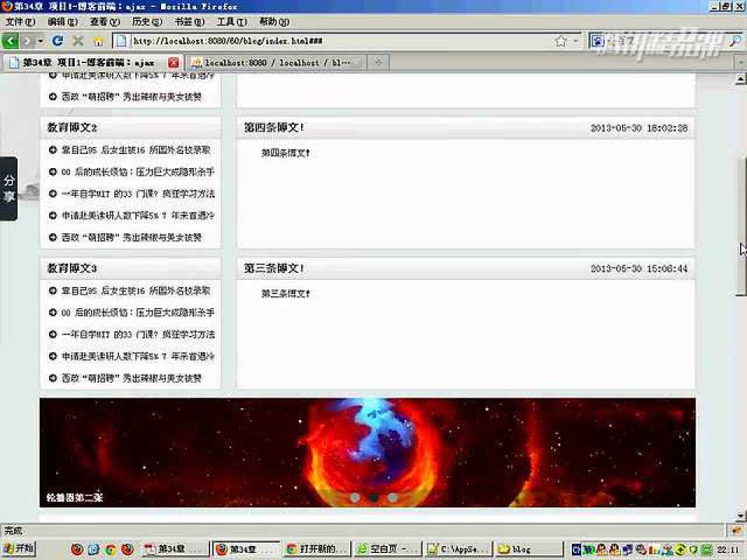Viewport: 747px width, 560px height.
Task: Switch to the 空白页 taskbar window
Action: (x=388, y=549)
